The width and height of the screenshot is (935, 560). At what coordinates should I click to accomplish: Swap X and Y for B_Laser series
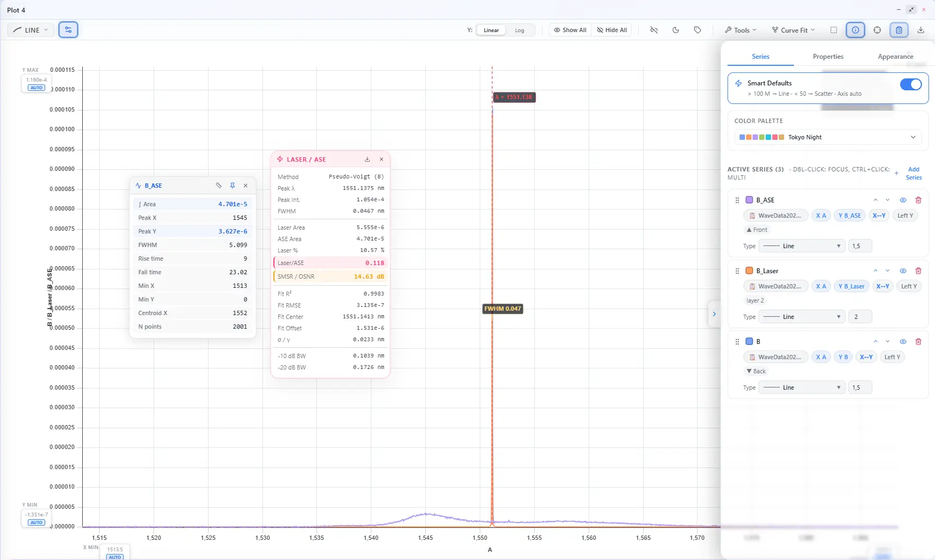pos(883,286)
